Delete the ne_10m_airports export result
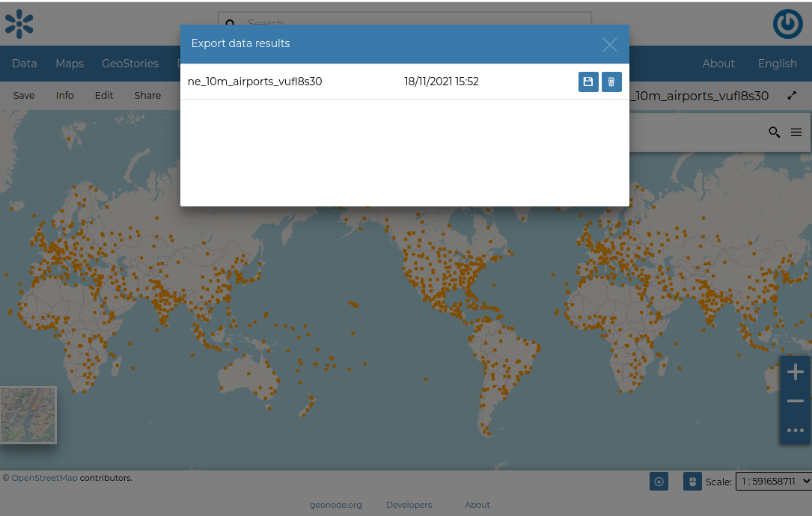Screen dimensions: 812x516 611,82
